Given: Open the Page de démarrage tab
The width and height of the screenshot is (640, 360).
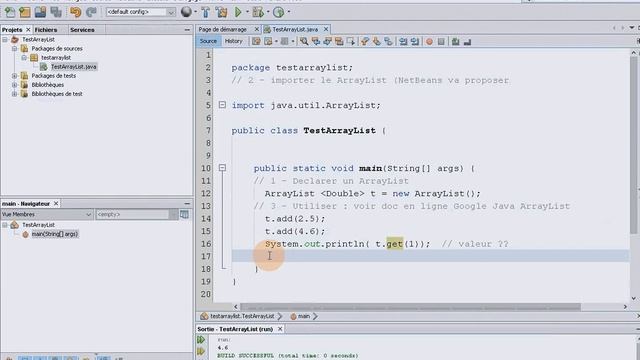Looking at the screenshot, I should tap(223, 29).
